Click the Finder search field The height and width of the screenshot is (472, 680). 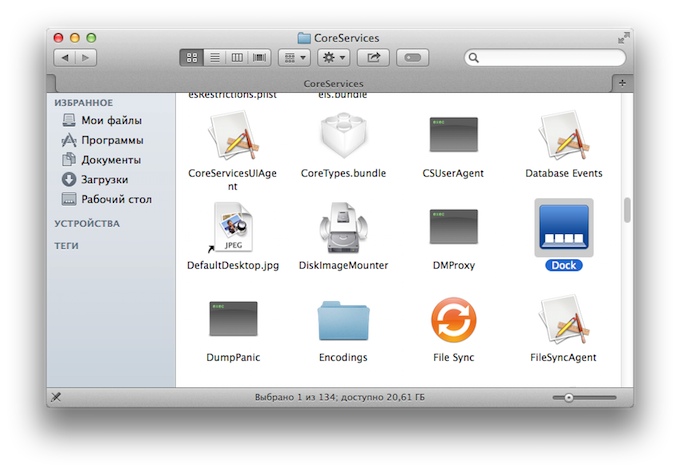coord(544,58)
